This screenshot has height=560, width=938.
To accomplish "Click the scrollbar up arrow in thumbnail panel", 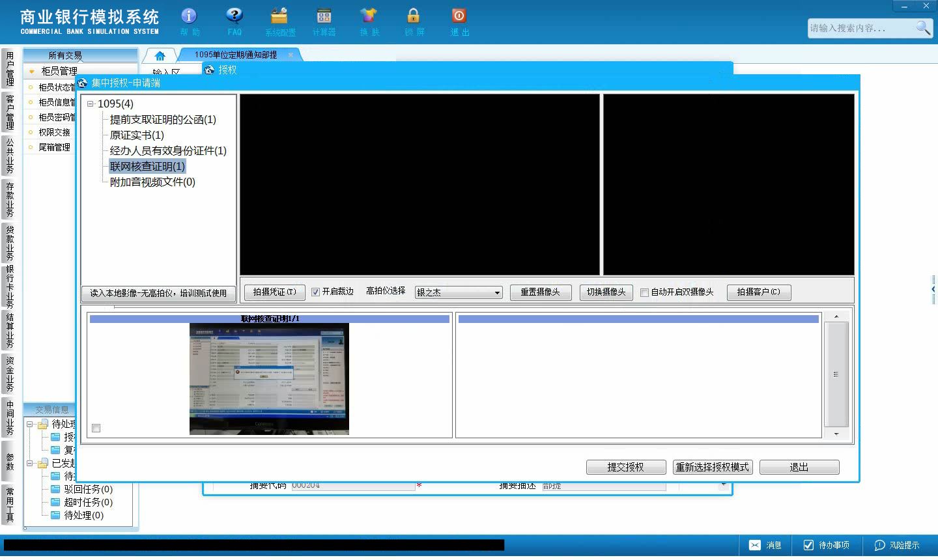I will (836, 316).
